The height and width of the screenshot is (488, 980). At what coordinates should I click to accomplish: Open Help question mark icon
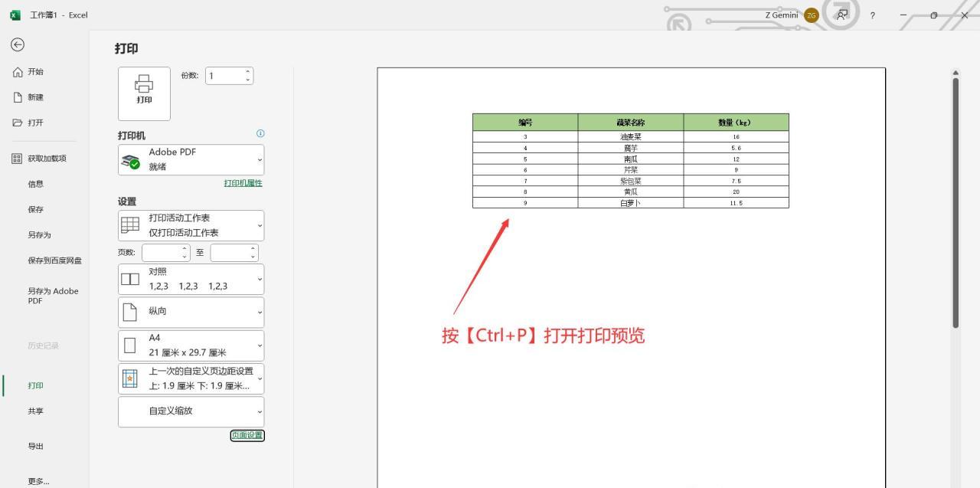(873, 15)
